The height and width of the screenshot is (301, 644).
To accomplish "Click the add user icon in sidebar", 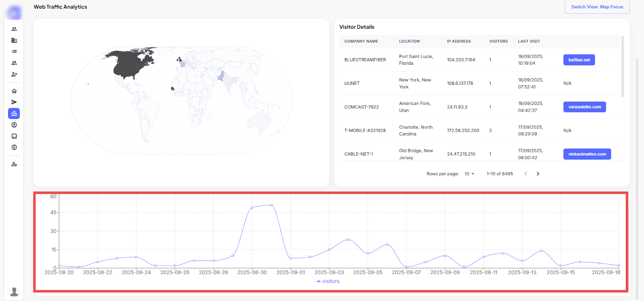I will (14, 74).
